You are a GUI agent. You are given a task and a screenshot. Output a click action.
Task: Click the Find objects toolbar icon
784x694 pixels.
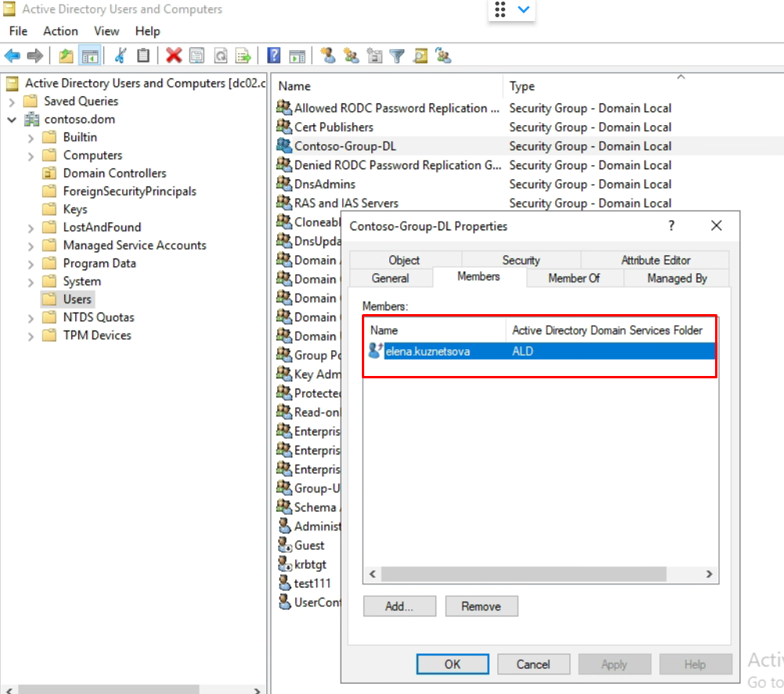pyautogui.click(x=421, y=56)
